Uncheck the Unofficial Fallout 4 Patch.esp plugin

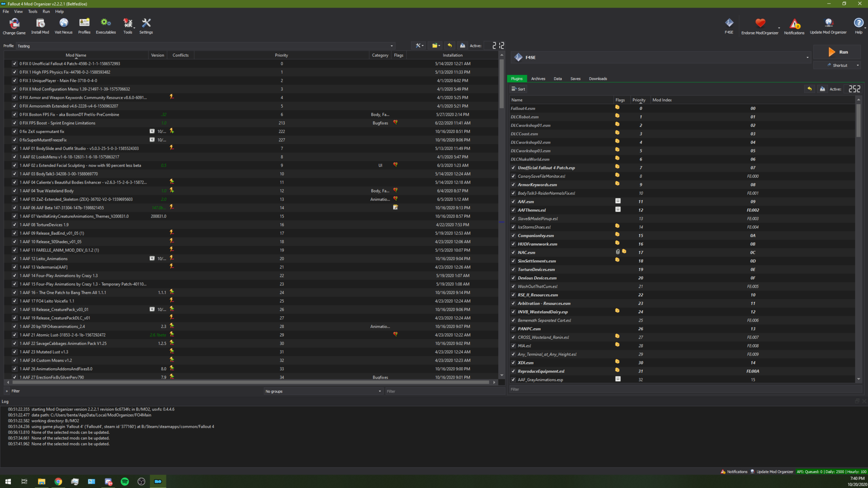(513, 168)
